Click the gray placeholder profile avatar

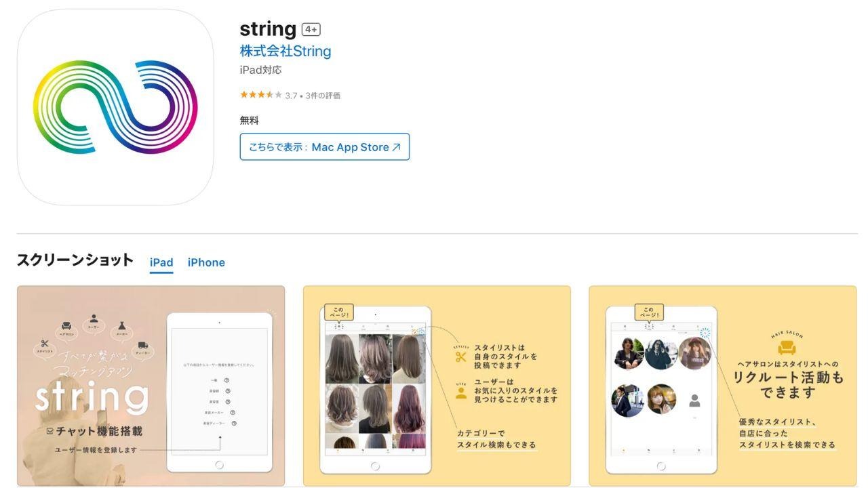[x=694, y=401]
